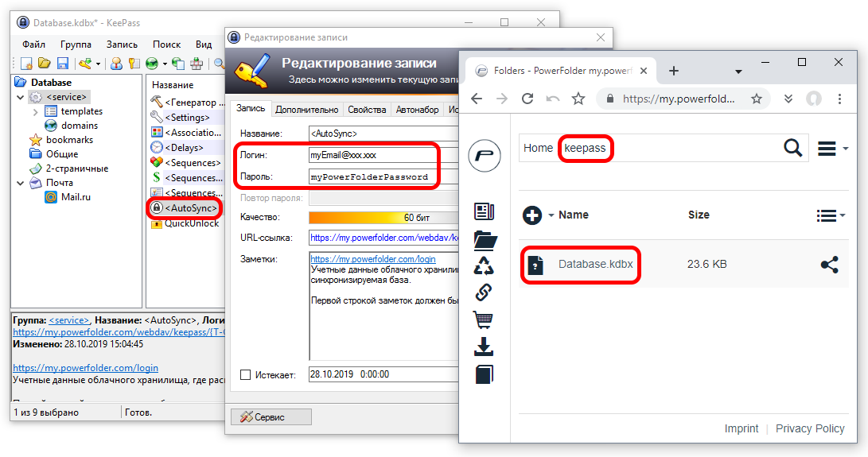
Task: Open the plus add dropdown next to Name
Action: coord(538,215)
